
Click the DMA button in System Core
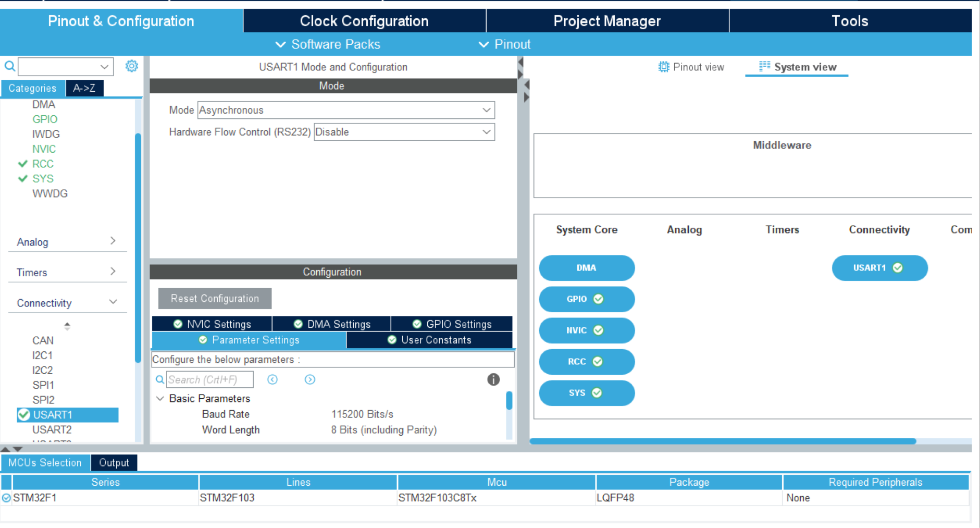[587, 268]
